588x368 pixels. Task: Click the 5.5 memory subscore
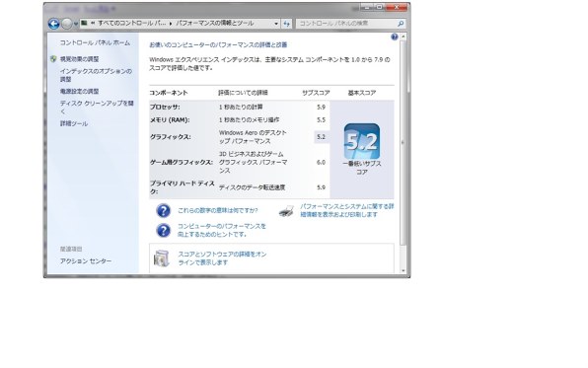[x=321, y=120]
